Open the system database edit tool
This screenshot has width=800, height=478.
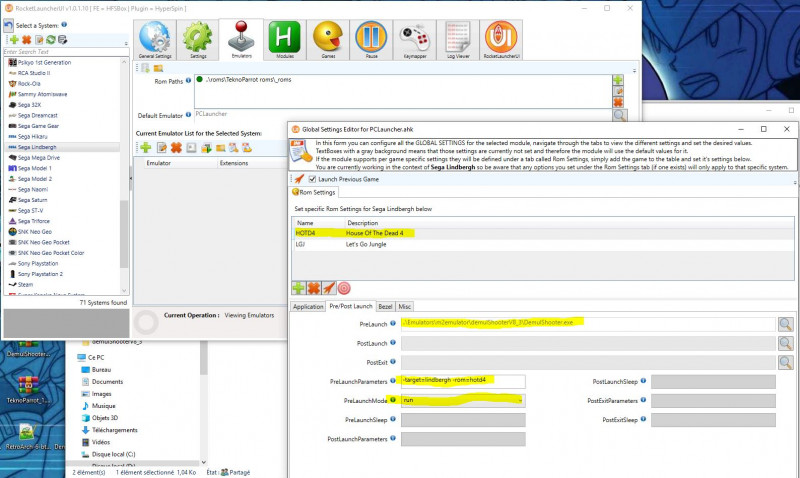pos(62,40)
